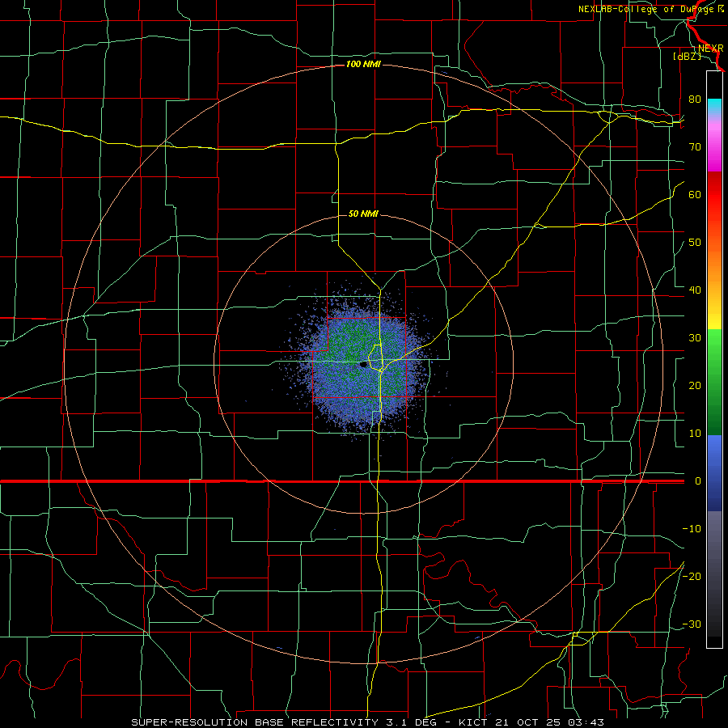
Task: Click the -30 value on the dBZ scale
Action: pos(692,624)
